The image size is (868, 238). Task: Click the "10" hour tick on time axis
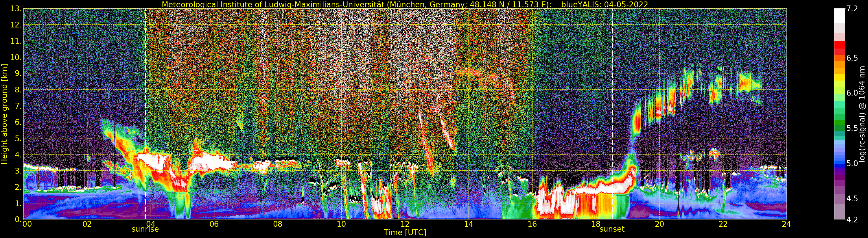pyautogui.click(x=341, y=224)
